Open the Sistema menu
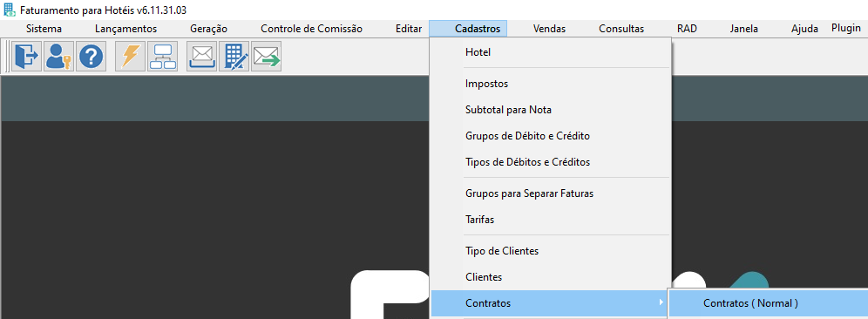868x319 pixels. (x=44, y=29)
